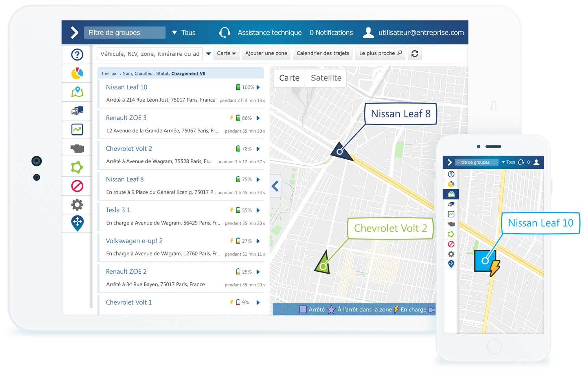Open the vehicles truck sidebar icon on tablet
The width and height of the screenshot is (588, 373).
coord(77,111)
